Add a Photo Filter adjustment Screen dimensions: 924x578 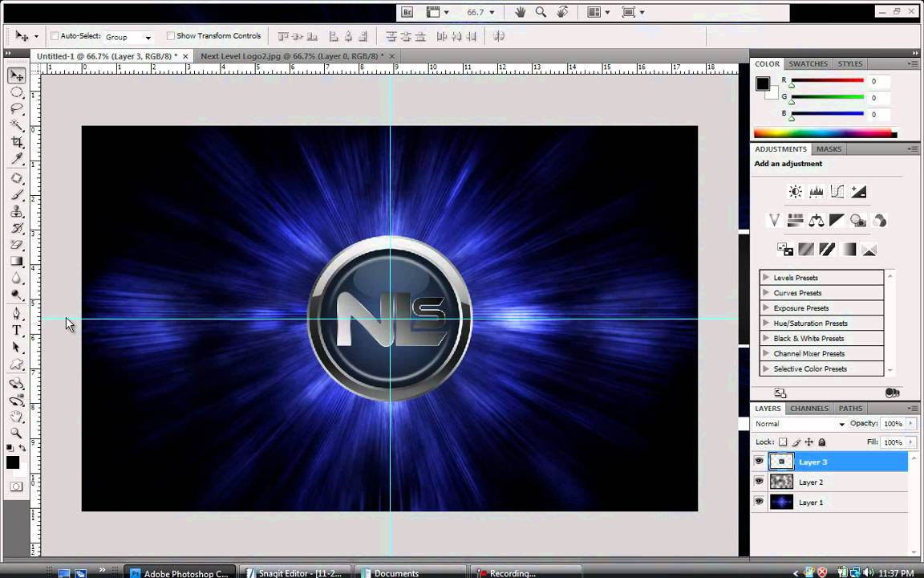858,221
